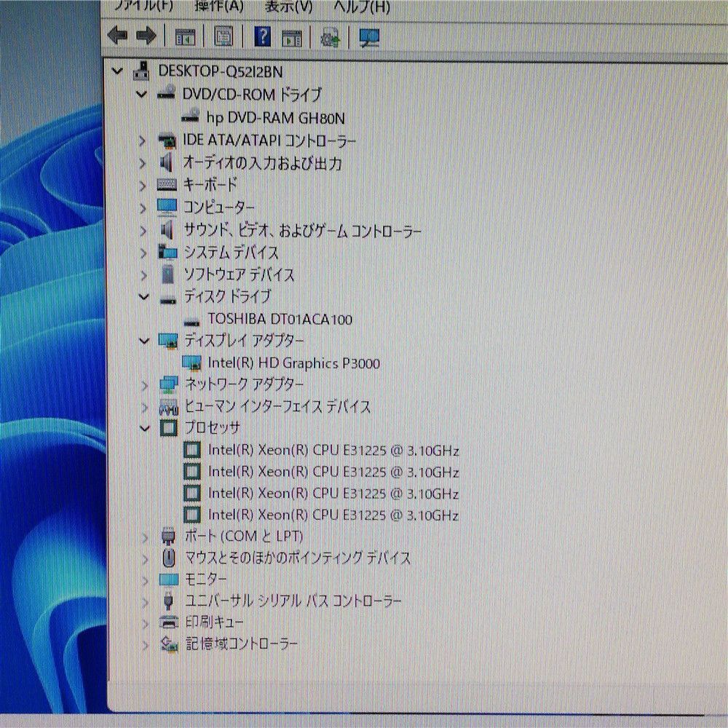Click the DESKTOP-Q52I2BN computer icon
728x728 pixels.
point(141,71)
